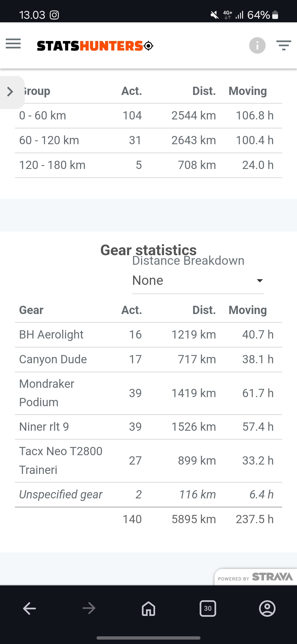Click the Gear column header
Image resolution: width=297 pixels, height=644 pixels.
[x=31, y=310]
